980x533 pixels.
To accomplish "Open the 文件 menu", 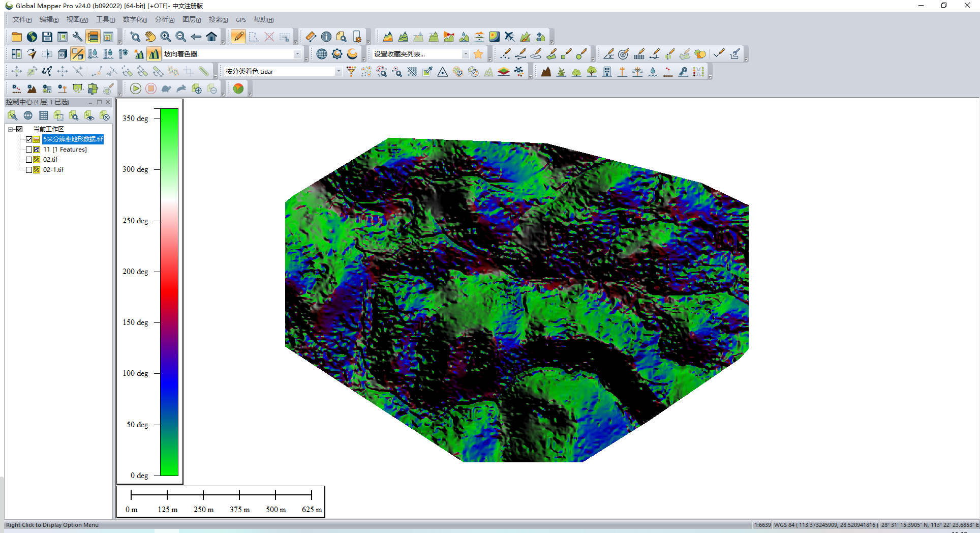I will (22, 20).
